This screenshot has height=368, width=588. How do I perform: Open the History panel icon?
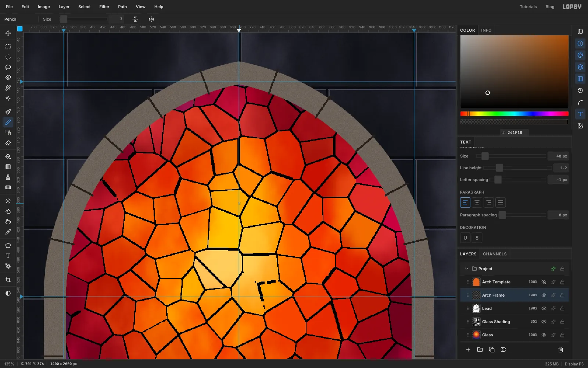pyautogui.click(x=580, y=91)
